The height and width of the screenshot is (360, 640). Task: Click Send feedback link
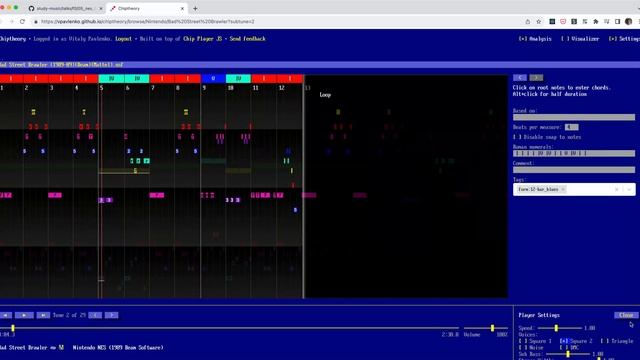(x=247, y=39)
